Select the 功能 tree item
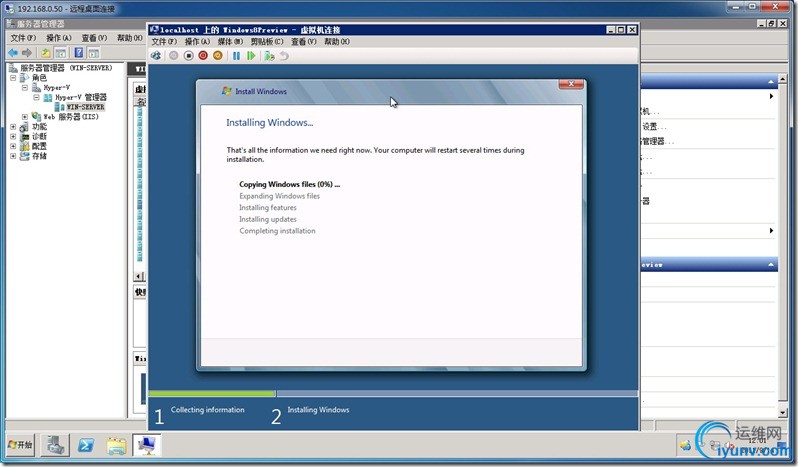Screen dimensions: 798x467 (x=39, y=127)
